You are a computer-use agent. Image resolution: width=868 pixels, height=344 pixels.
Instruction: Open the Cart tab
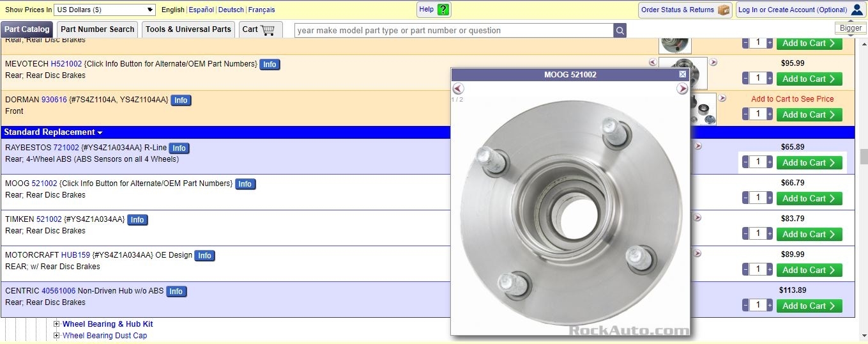[x=261, y=29]
